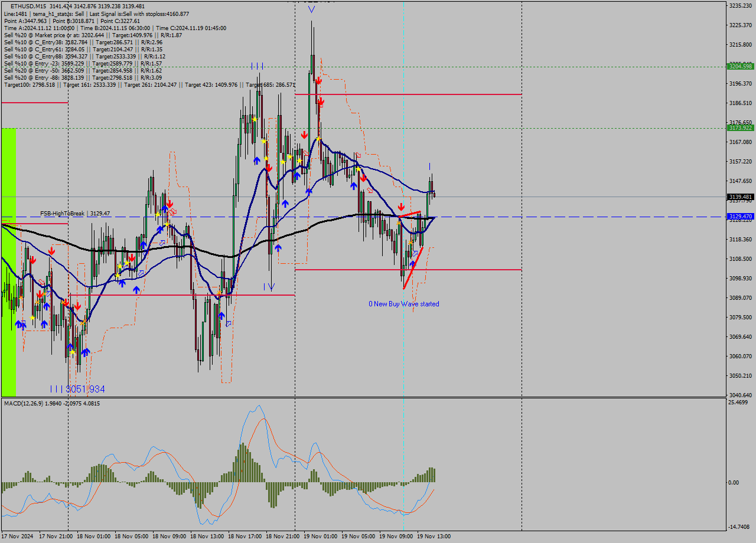Viewport: 756px width, 543px height.
Task: Click the '0 New Buy Wave started' annotation
Action: coord(404,304)
